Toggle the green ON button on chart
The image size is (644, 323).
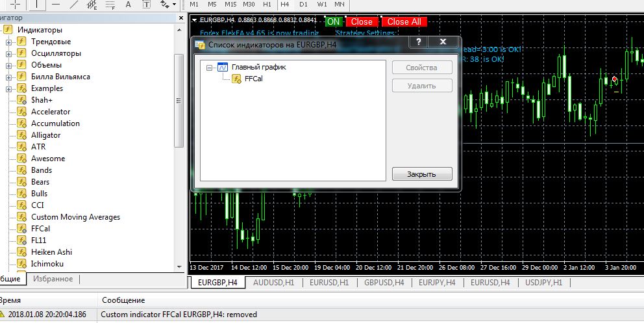[x=334, y=22]
